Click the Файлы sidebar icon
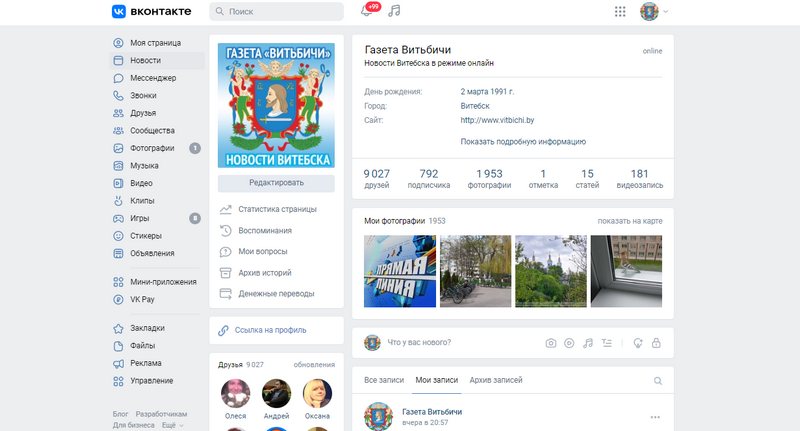800x431 pixels. click(118, 345)
